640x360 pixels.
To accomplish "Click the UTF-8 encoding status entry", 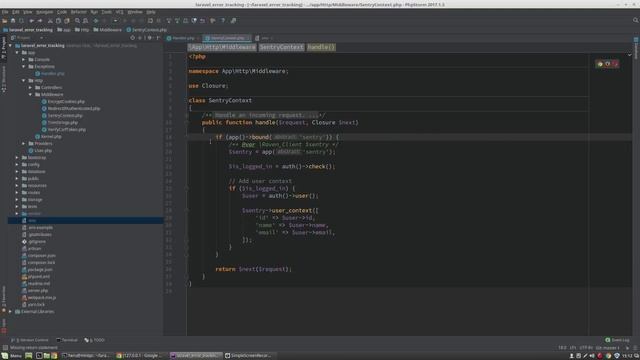I will point(586,348).
